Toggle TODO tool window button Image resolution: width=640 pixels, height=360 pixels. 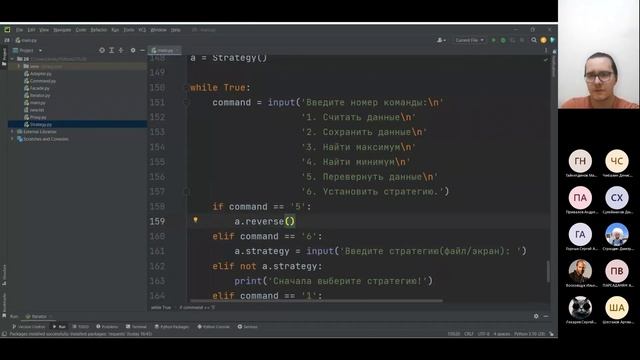click(x=80, y=327)
